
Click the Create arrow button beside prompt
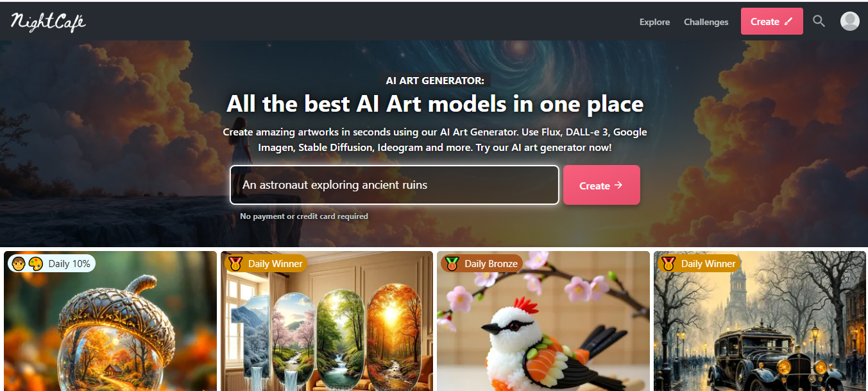[601, 185]
